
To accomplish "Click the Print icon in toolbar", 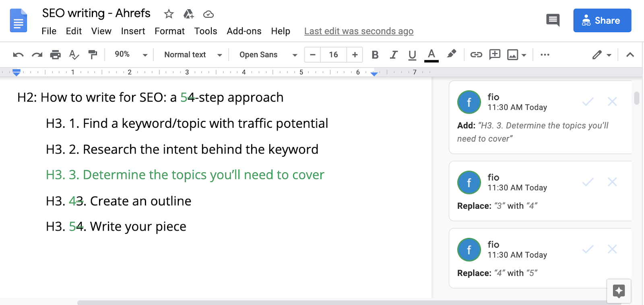I will point(55,55).
